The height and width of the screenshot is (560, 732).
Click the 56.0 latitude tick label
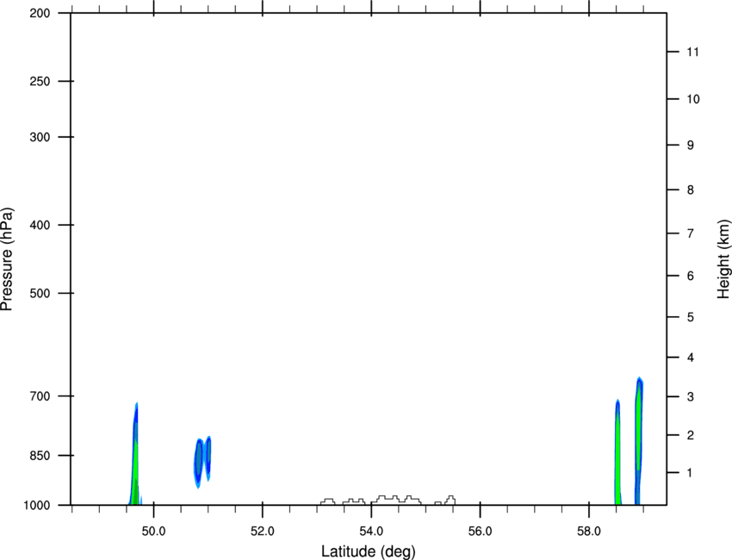click(480, 532)
